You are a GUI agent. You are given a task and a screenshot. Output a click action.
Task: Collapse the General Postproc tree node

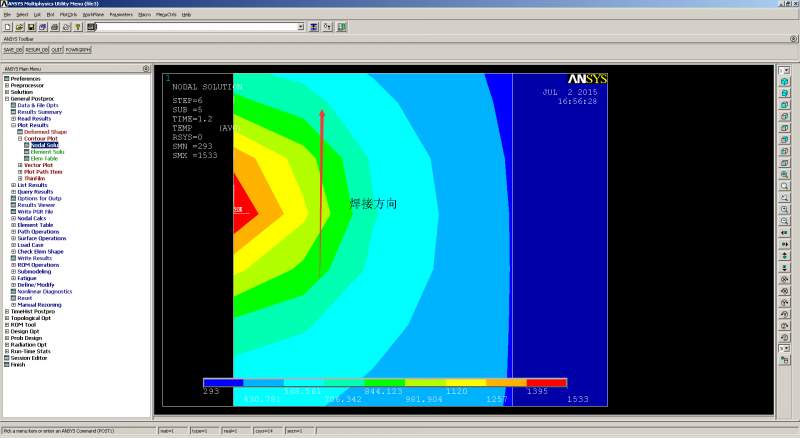point(7,99)
